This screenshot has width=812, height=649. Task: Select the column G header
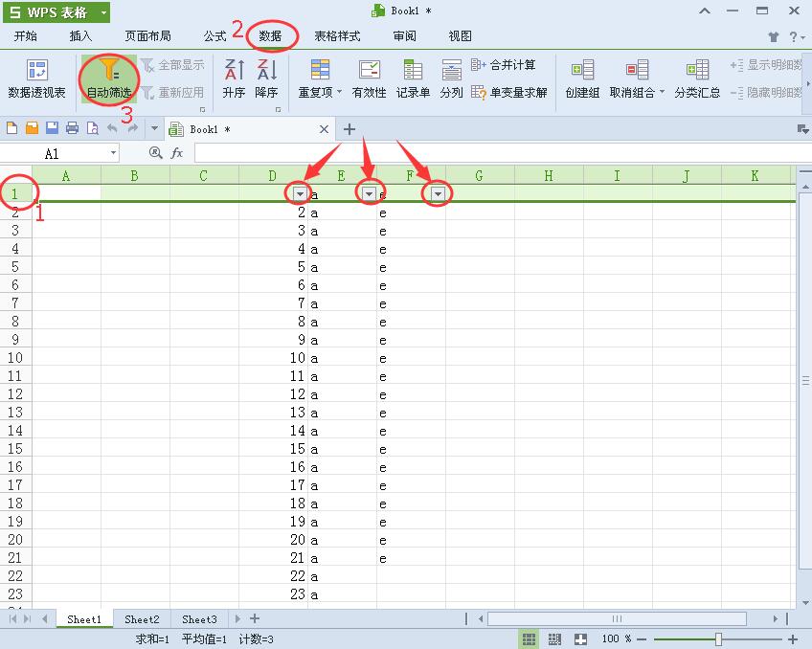pyautogui.click(x=480, y=175)
